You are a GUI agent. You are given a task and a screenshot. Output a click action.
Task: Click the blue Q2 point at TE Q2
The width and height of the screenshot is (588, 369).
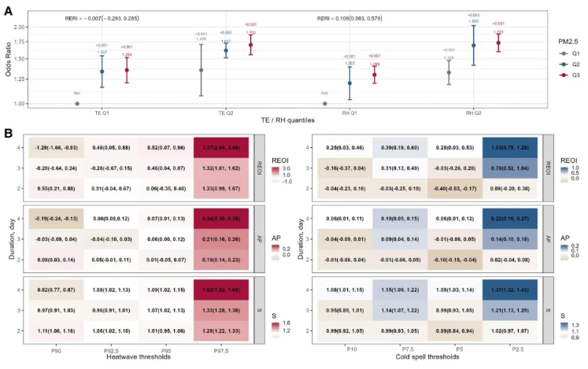226,50
